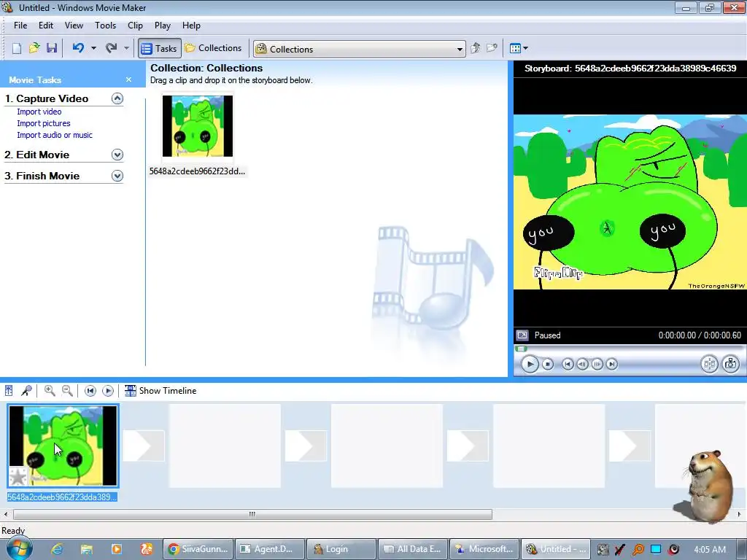The image size is (747, 560).
Task: Click the Forward button in the preview monitor
Action: 612,365
